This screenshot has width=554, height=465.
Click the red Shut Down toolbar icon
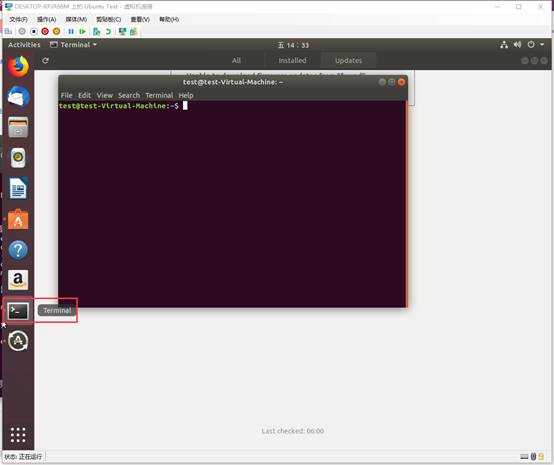pos(45,32)
